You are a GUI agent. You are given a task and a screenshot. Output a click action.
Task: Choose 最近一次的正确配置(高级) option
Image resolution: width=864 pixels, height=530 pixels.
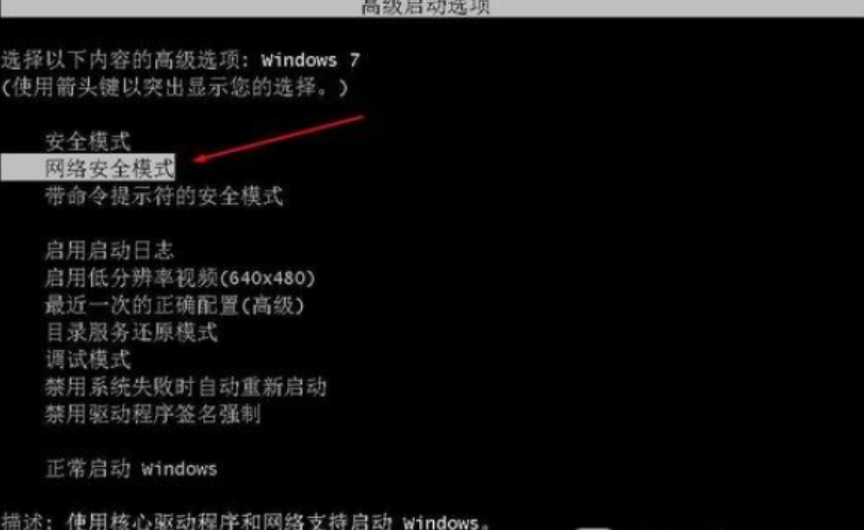(175, 305)
